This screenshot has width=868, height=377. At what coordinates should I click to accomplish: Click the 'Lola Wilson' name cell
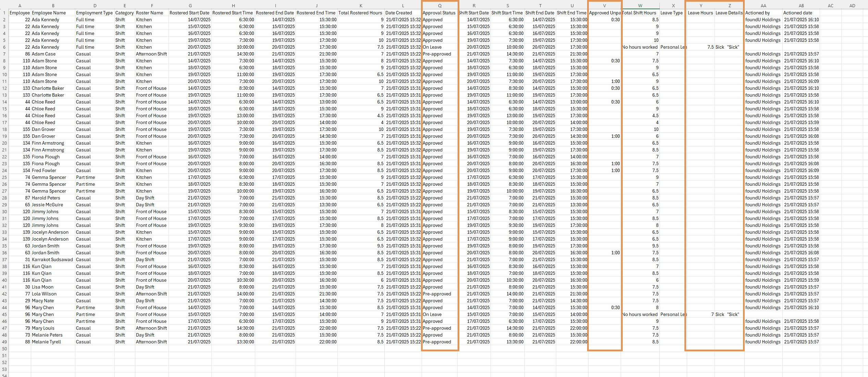point(44,294)
